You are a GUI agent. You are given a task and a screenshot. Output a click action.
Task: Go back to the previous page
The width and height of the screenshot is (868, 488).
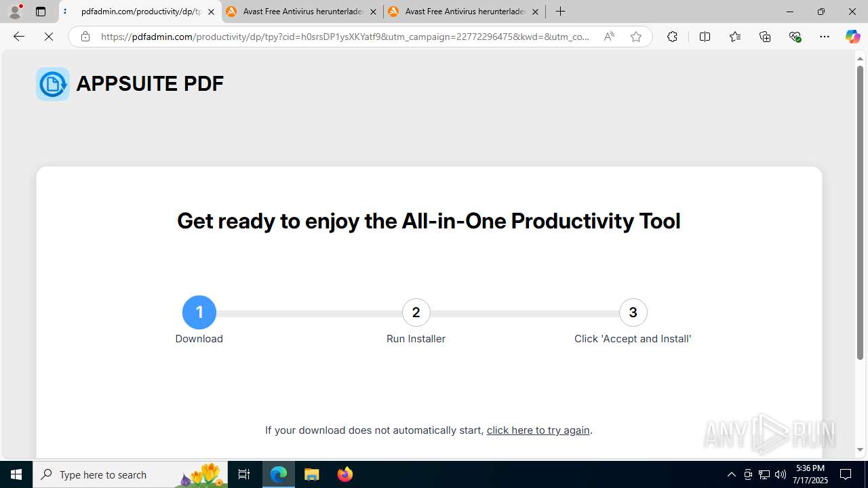coord(19,37)
